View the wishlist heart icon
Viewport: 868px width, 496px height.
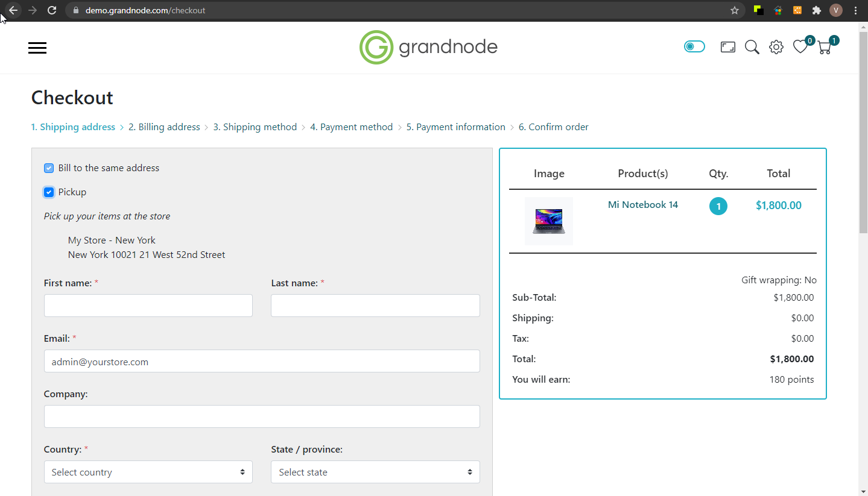point(800,47)
